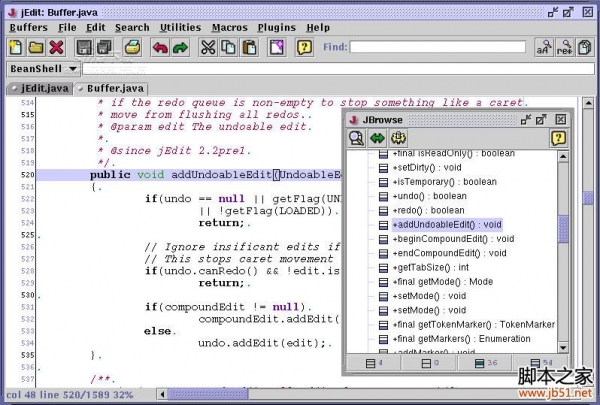600x405 pixels.
Task: Select +addUndoableEdit() : void in JBrowse
Action: coord(447,225)
